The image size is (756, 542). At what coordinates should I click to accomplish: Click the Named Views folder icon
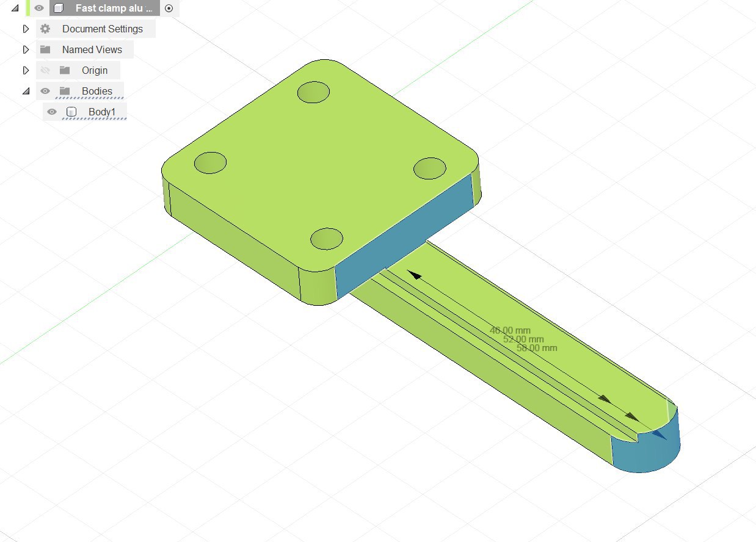coord(45,49)
